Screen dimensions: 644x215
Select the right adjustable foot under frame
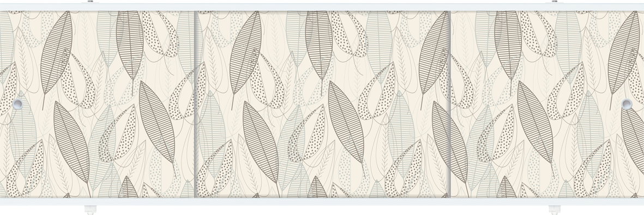pyautogui.click(x=555, y=210)
